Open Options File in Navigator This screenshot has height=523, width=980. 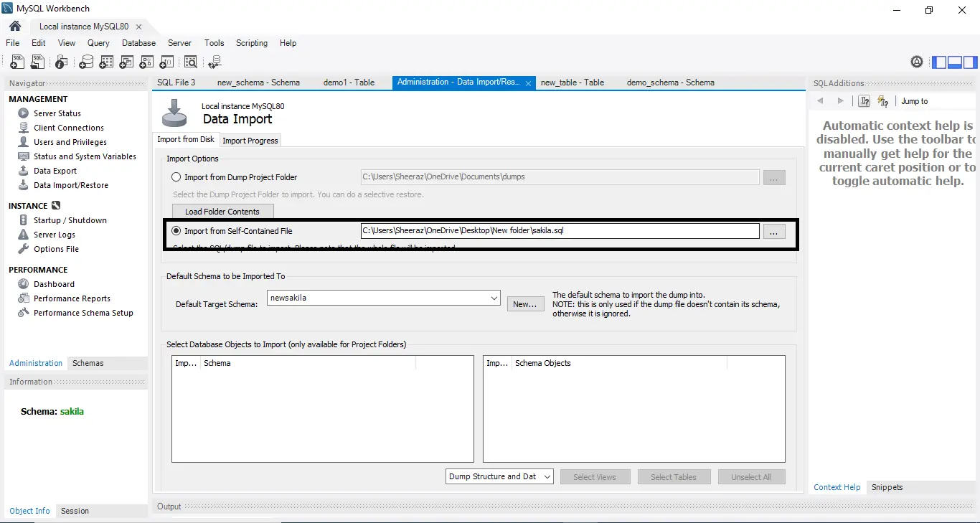point(56,249)
